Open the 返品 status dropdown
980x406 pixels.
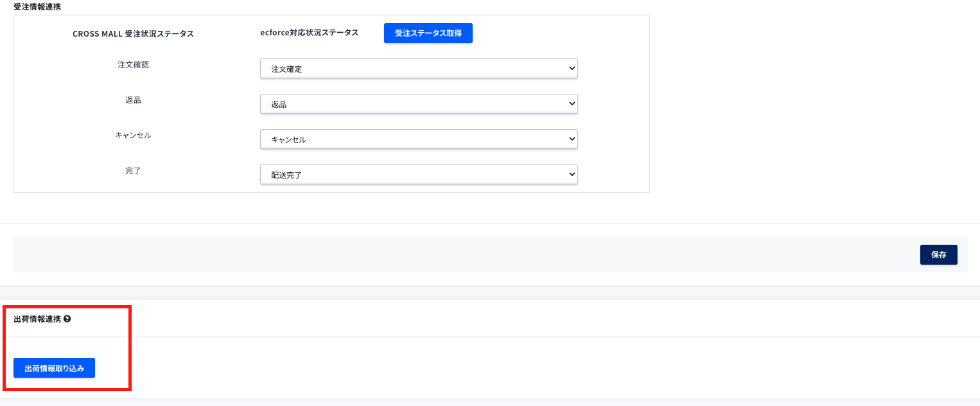coord(417,103)
